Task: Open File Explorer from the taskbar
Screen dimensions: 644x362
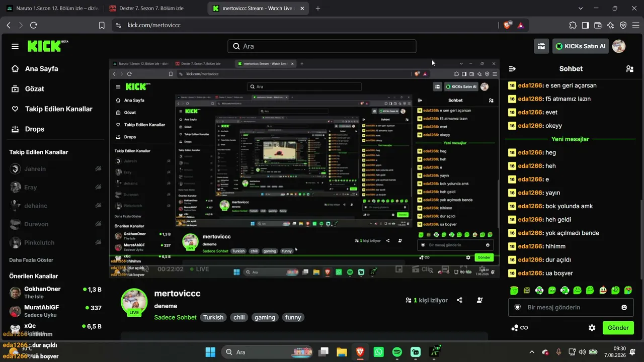Action: coord(342,352)
